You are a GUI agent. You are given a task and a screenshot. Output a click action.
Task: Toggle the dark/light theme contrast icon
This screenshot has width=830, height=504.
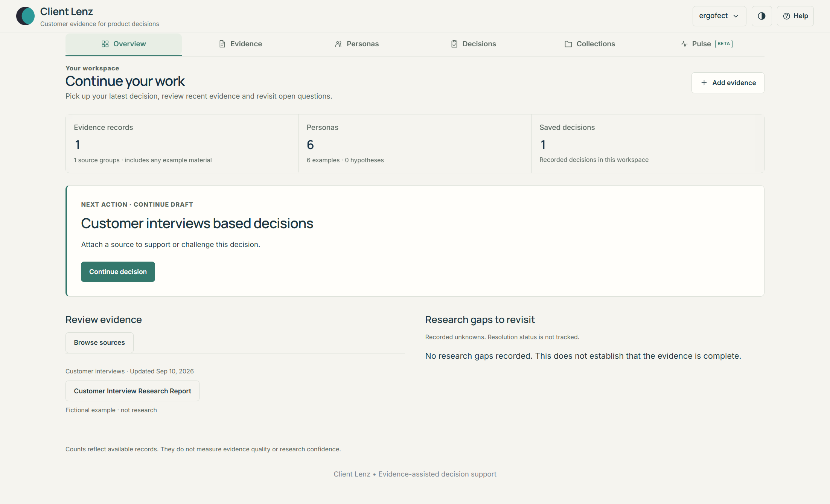coord(761,16)
